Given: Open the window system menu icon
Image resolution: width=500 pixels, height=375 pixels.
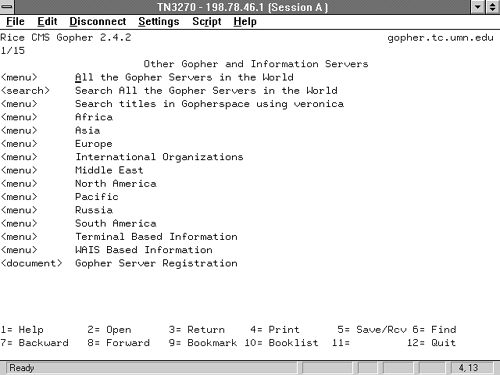Looking at the screenshot, I should 7,7.
